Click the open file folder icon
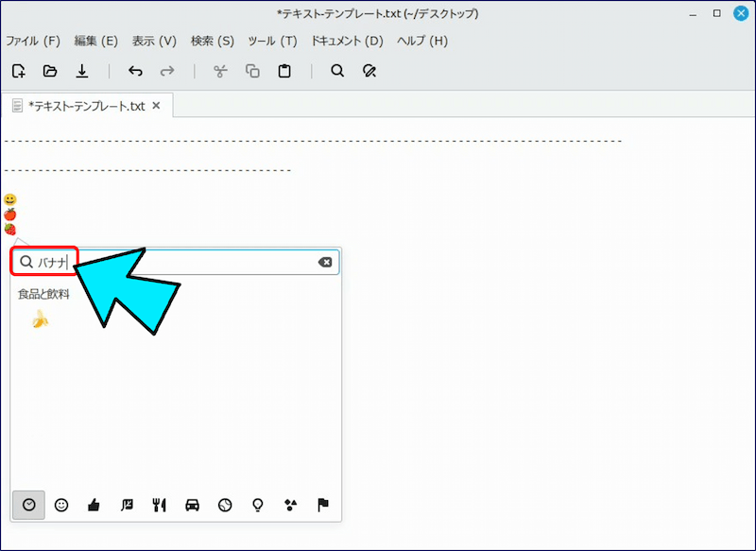The height and width of the screenshot is (551, 756). pyautogui.click(x=50, y=71)
